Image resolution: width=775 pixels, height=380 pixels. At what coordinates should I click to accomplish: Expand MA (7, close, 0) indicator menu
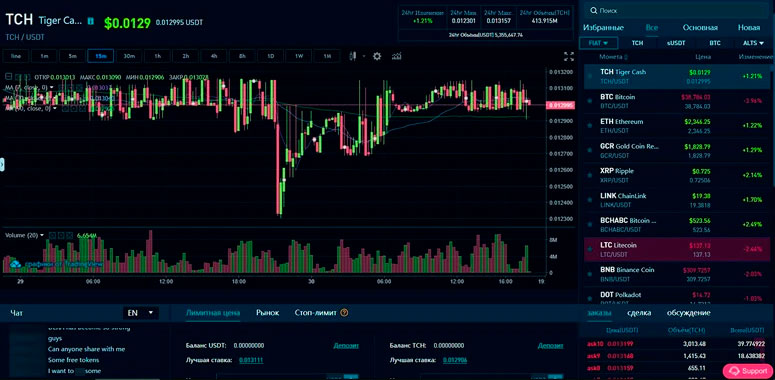pos(51,87)
